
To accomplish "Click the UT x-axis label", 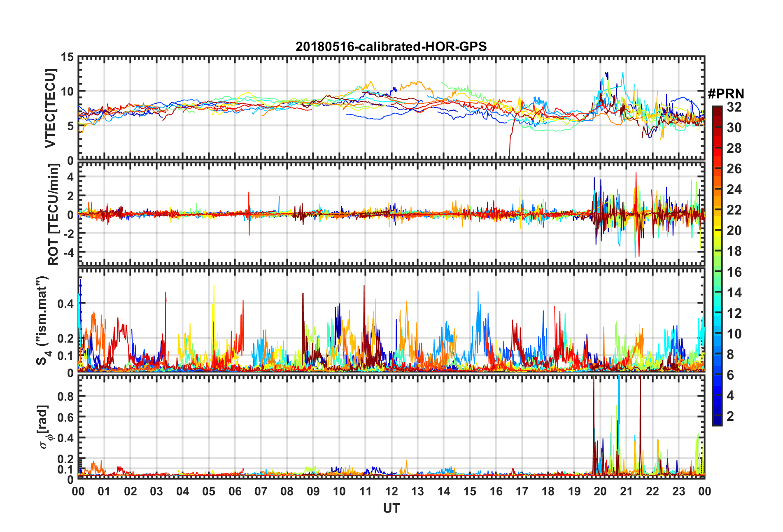I will coord(391,509).
